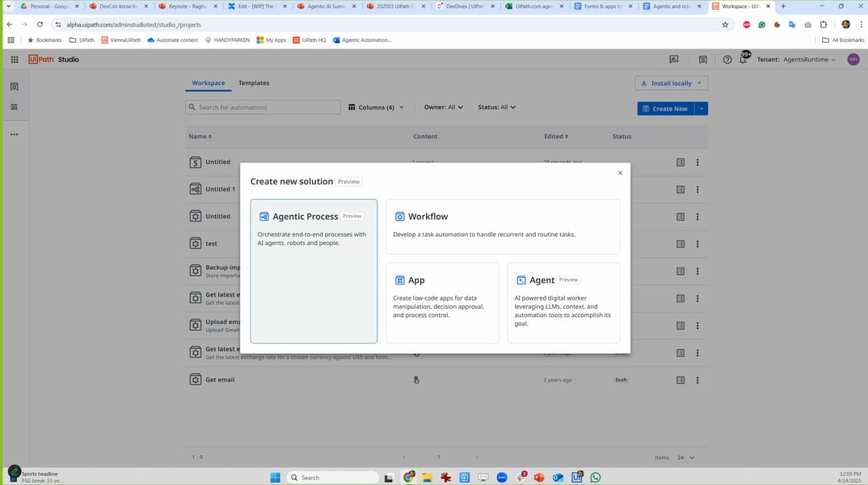Open the ViennaUiPath bookmark
The height and width of the screenshot is (485, 868).
click(120, 40)
